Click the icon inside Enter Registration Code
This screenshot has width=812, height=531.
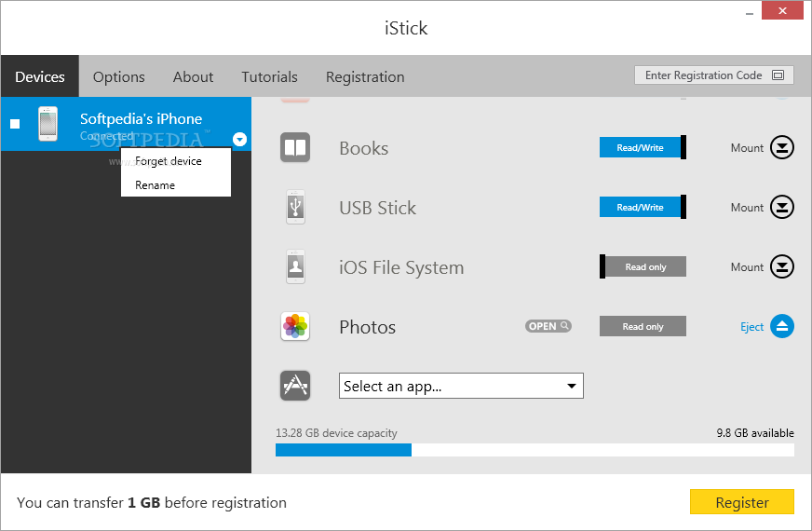(x=778, y=75)
